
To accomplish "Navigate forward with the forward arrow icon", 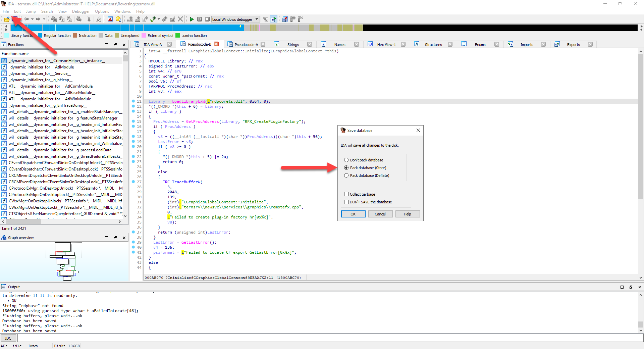I will pos(38,19).
